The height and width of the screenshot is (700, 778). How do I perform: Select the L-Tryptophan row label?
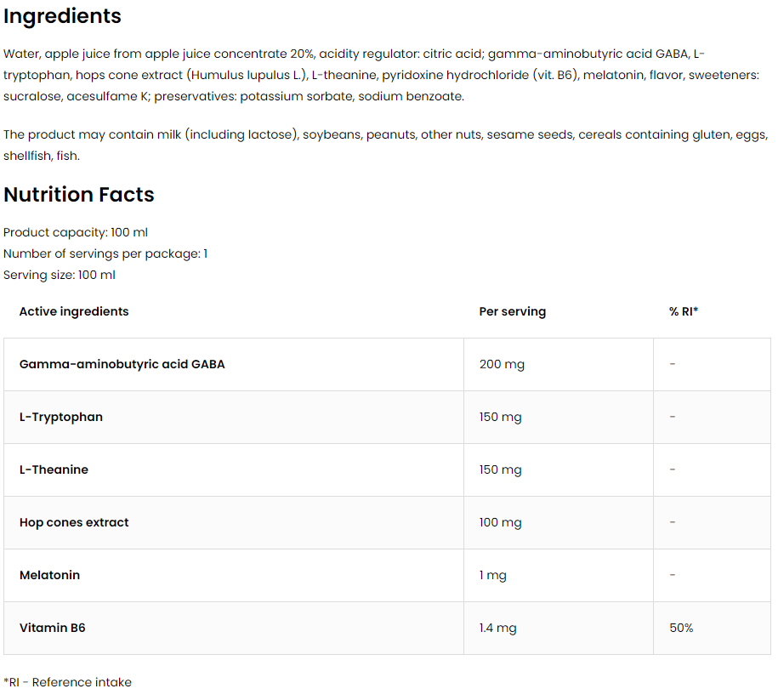pyautogui.click(x=61, y=417)
